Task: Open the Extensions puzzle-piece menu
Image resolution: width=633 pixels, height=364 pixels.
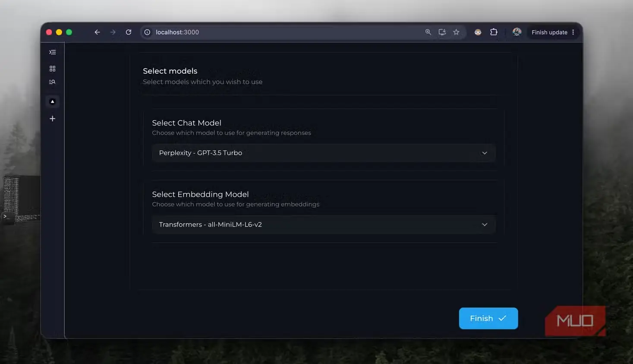Action: click(494, 32)
